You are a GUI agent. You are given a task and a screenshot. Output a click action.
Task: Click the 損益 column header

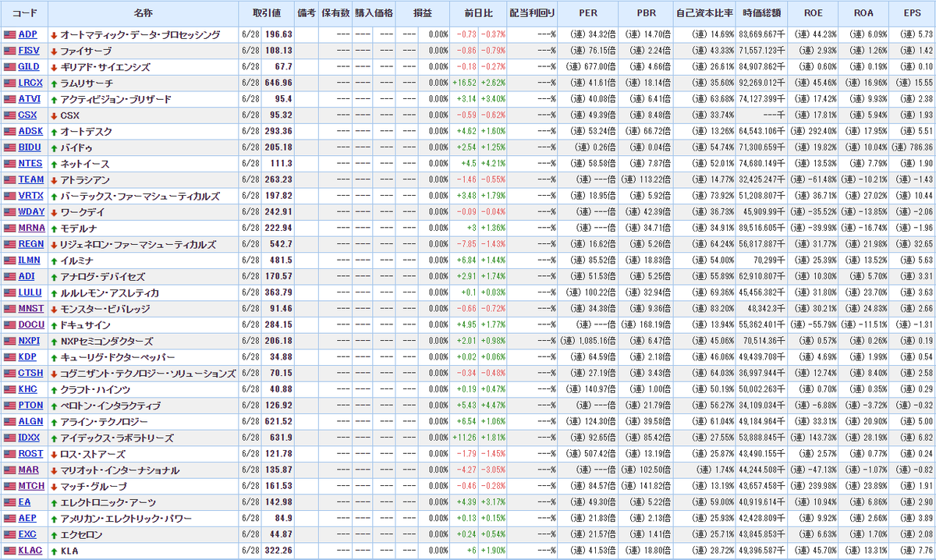[423, 14]
